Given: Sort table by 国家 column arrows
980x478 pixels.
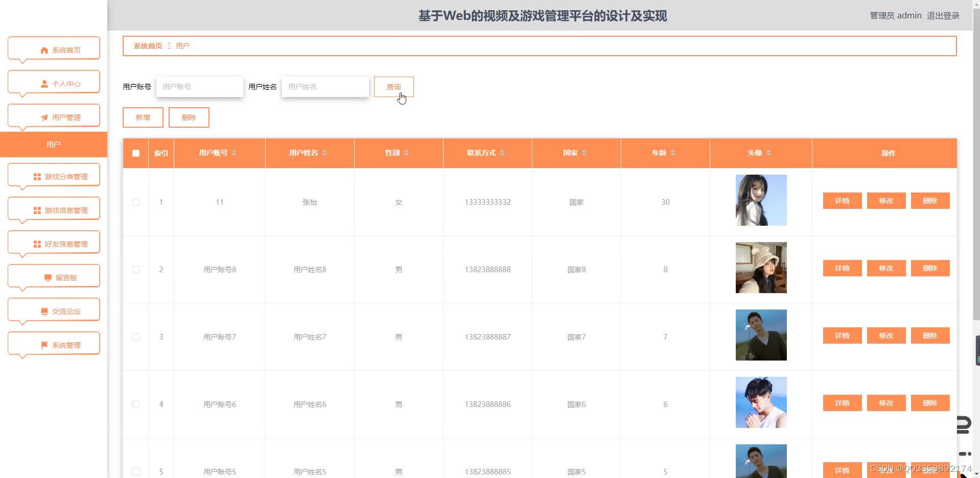Looking at the screenshot, I should coord(584,153).
